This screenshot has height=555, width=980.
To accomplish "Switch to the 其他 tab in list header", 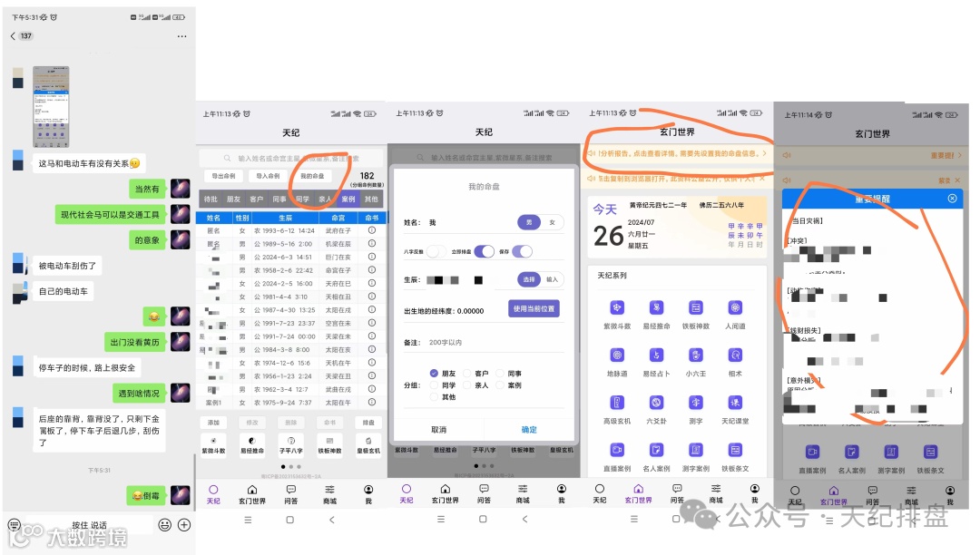I will 371,200.
